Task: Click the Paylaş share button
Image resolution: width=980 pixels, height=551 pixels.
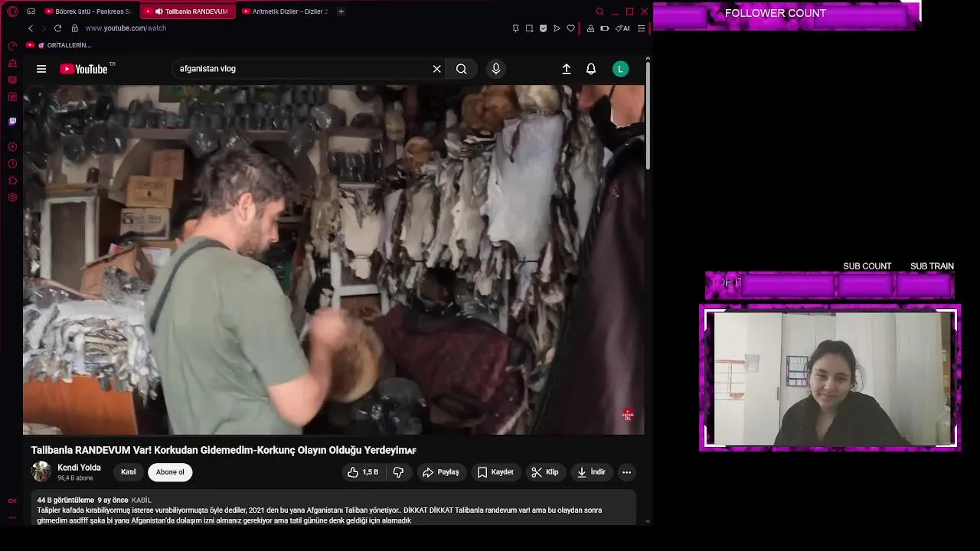Action: click(x=441, y=472)
